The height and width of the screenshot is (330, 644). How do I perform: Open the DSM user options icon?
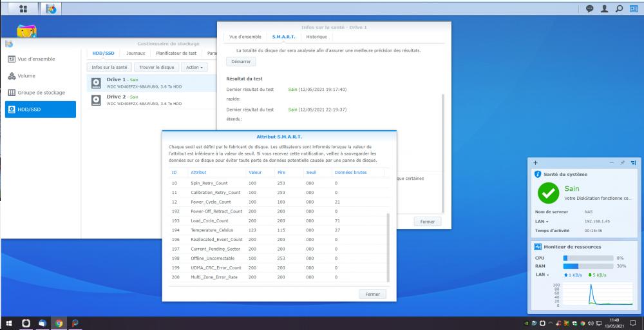[604, 8]
